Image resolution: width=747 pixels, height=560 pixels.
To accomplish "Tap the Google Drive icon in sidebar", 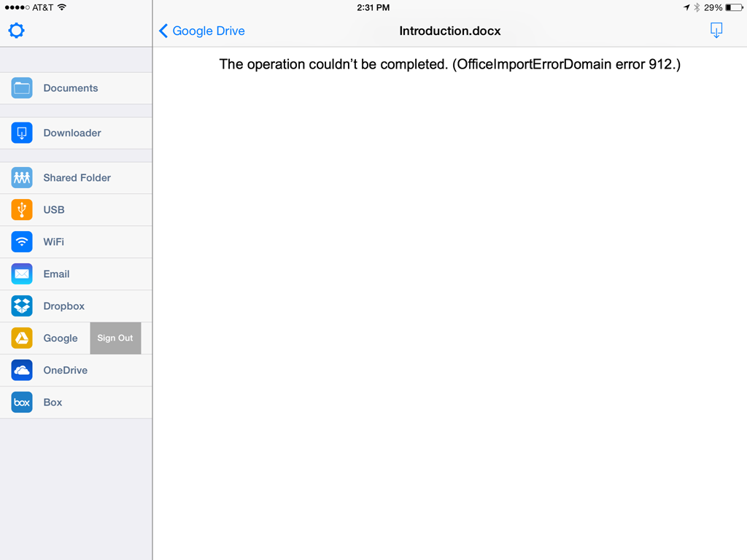I will 22,338.
